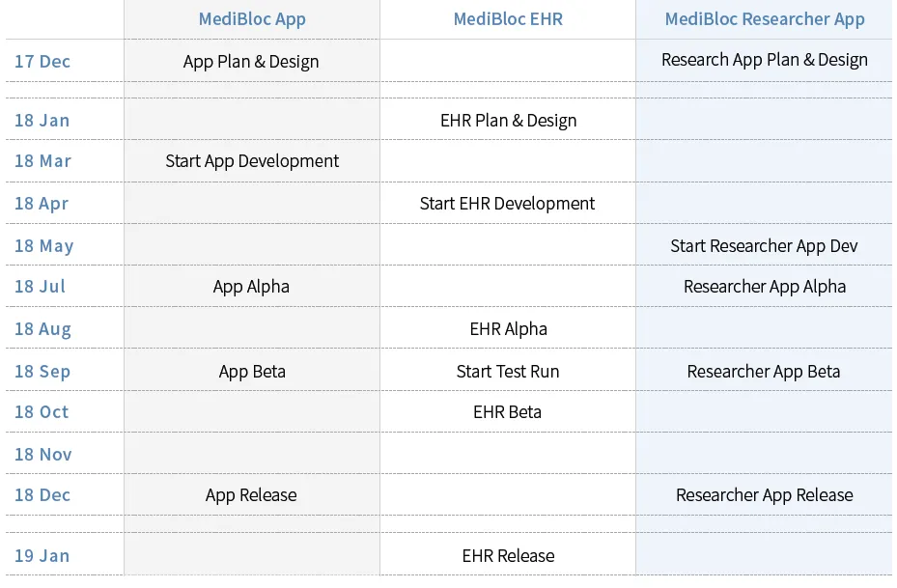Image resolution: width=897 pixels, height=588 pixels.
Task: Select the Start Researcher App Dev cell
Action: click(764, 246)
